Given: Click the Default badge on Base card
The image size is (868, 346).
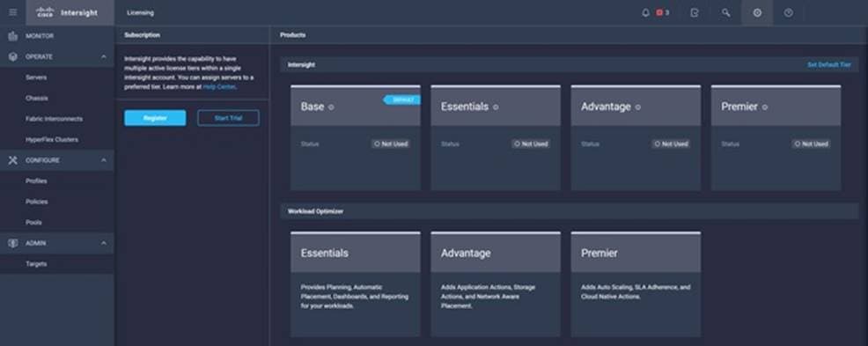Looking at the screenshot, I should coord(402,99).
